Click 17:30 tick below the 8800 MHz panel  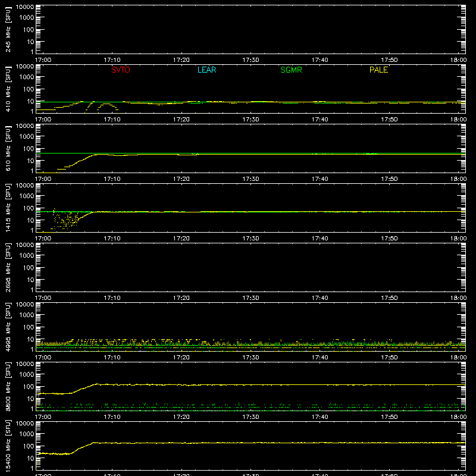tap(250, 417)
